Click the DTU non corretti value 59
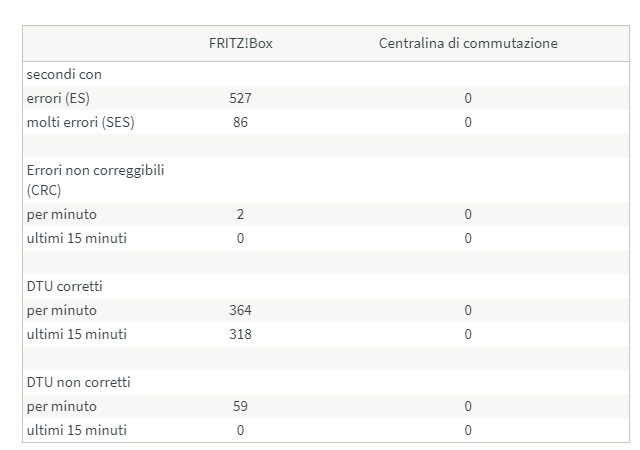Viewport: 640px width, 450px height. tap(240, 406)
